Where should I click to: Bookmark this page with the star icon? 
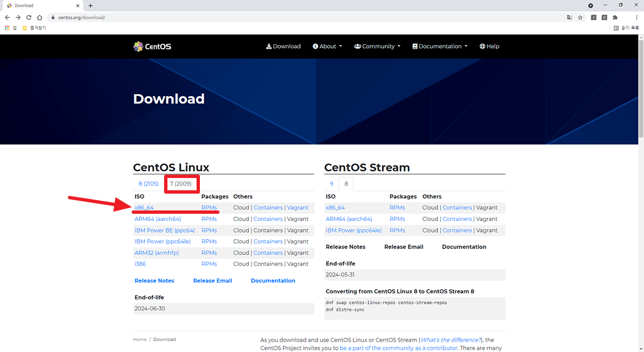pos(580,18)
